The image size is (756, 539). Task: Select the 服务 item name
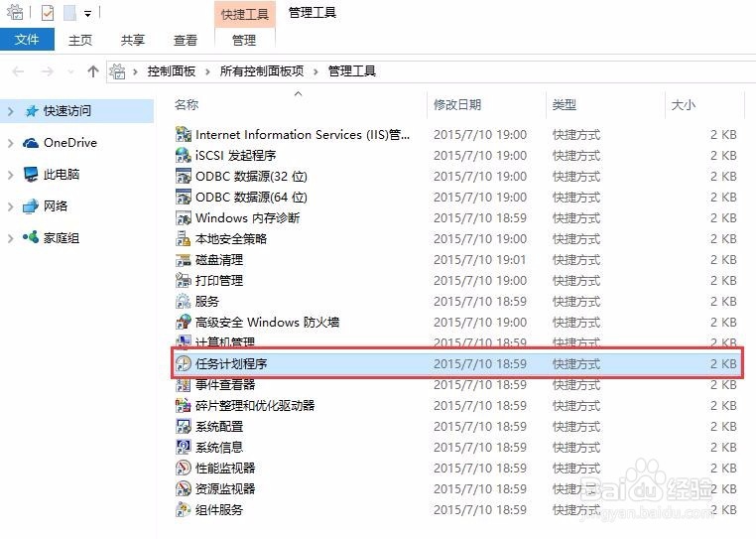click(x=207, y=301)
